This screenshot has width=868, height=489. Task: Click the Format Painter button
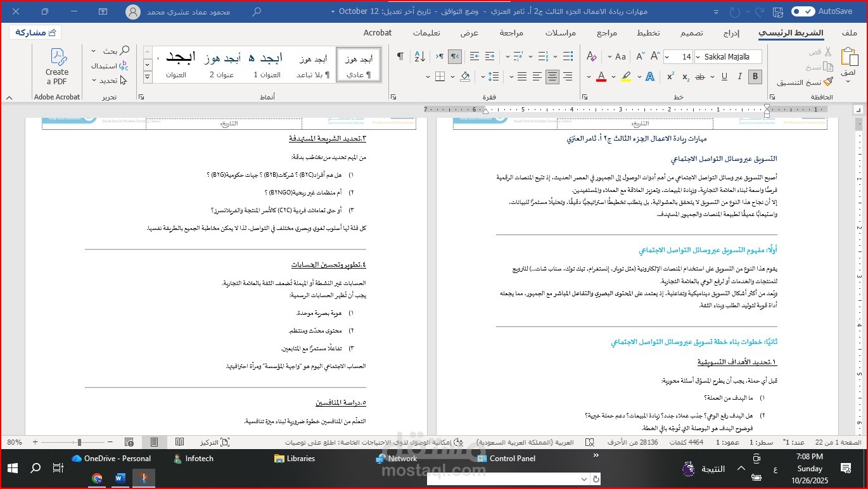click(806, 82)
